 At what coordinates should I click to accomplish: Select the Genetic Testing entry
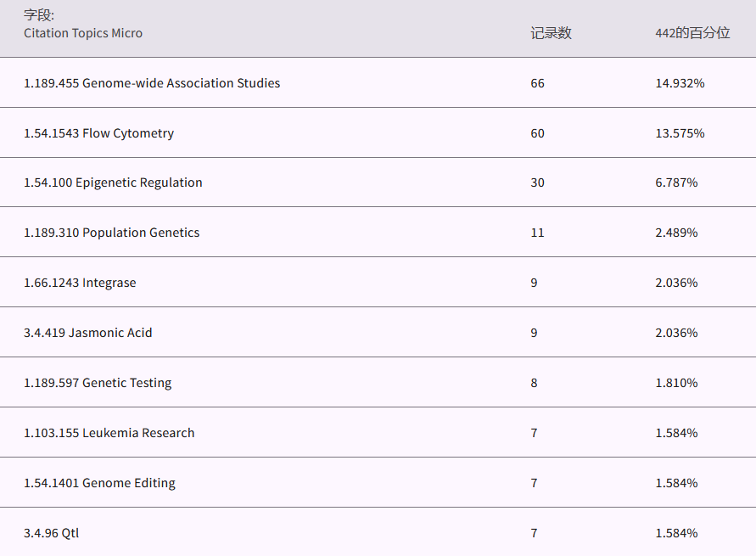98,383
